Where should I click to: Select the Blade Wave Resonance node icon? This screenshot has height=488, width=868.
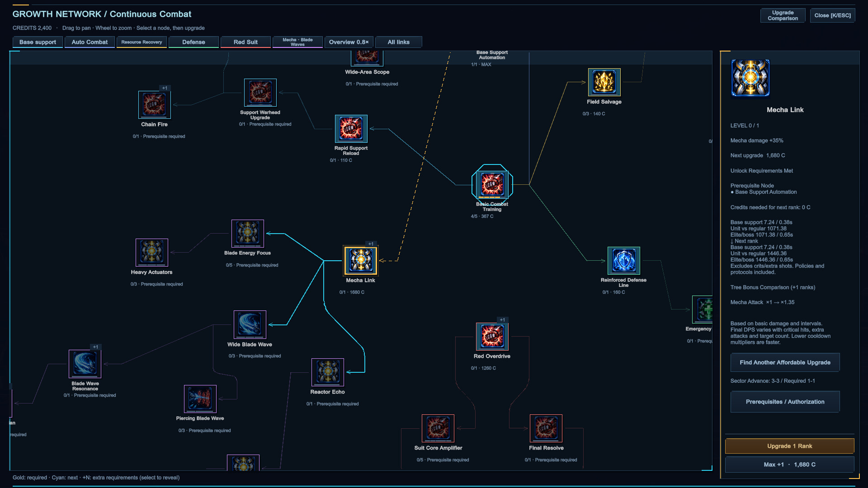point(85,364)
